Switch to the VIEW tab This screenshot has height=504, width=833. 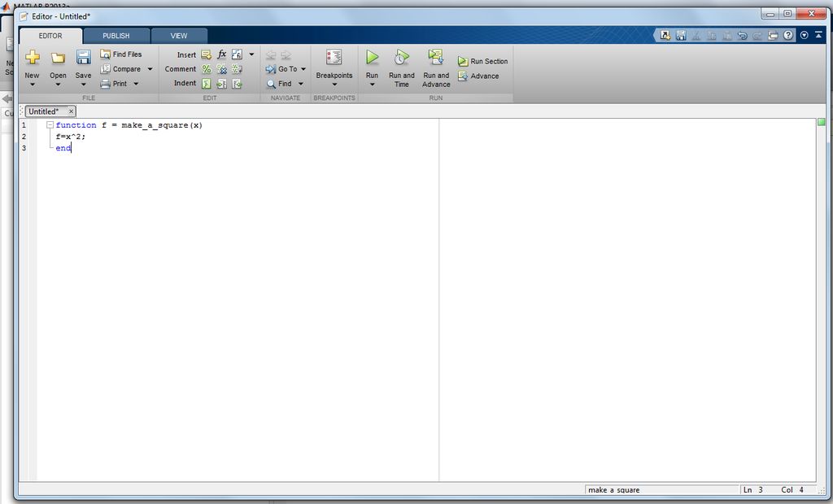pos(179,36)
